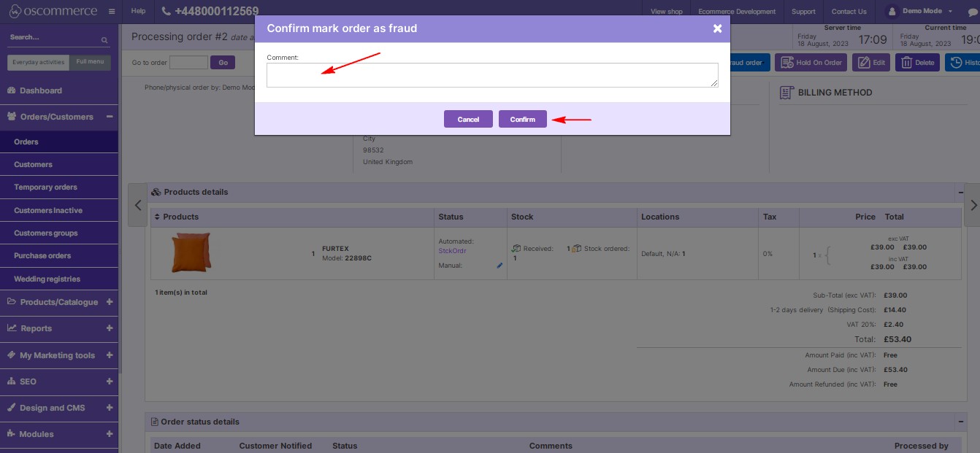Image resolution: width=980 pixels, height=453 pixels.
Task: Select the Dashboard icon in sidebar
Action: 9,90
